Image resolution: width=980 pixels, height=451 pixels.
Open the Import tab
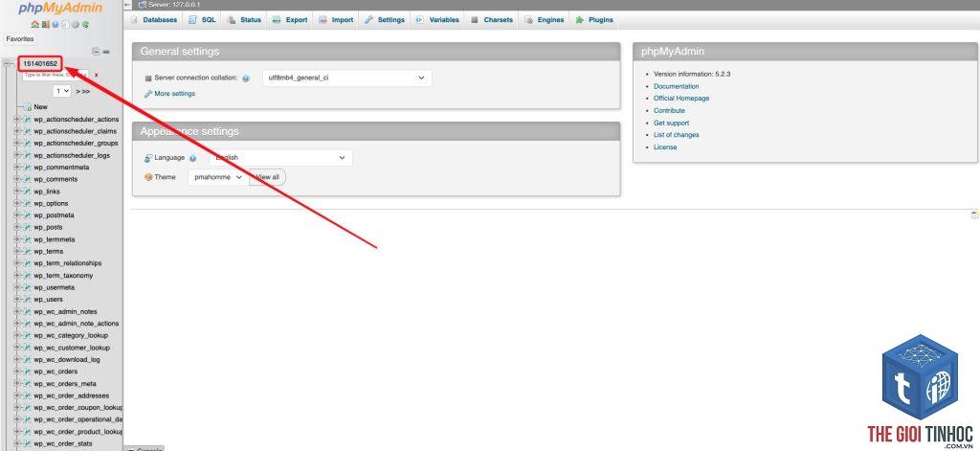click(336, 20)
